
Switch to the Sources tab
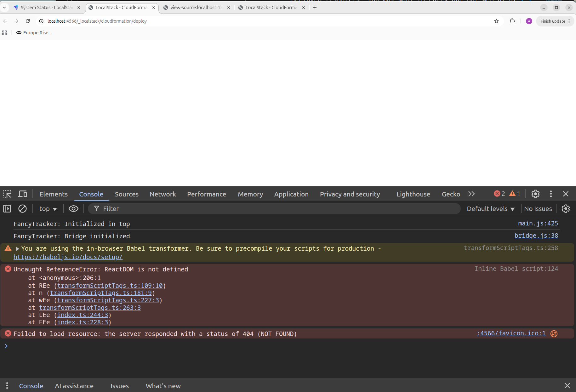click(x=127, y=194)
